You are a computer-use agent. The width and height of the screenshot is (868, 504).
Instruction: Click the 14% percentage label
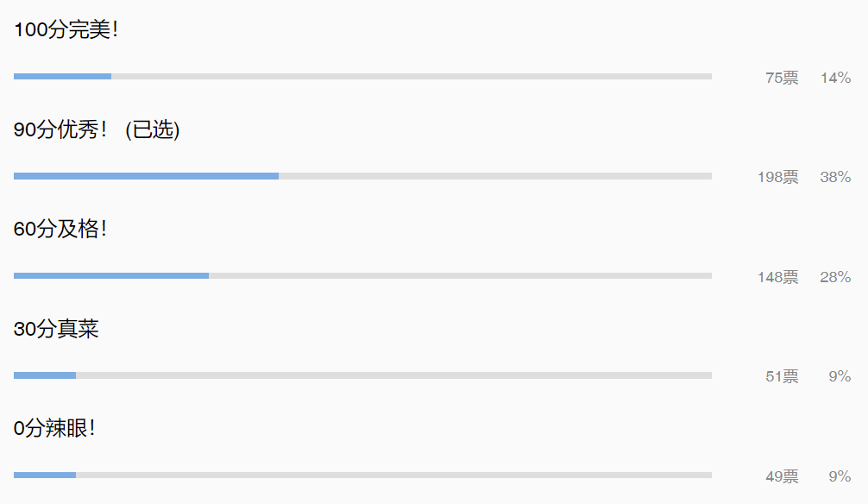coord(835,78)
